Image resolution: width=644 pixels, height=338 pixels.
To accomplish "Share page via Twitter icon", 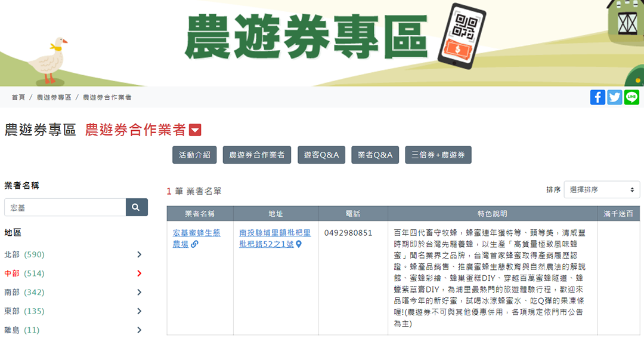I will 615,97.
